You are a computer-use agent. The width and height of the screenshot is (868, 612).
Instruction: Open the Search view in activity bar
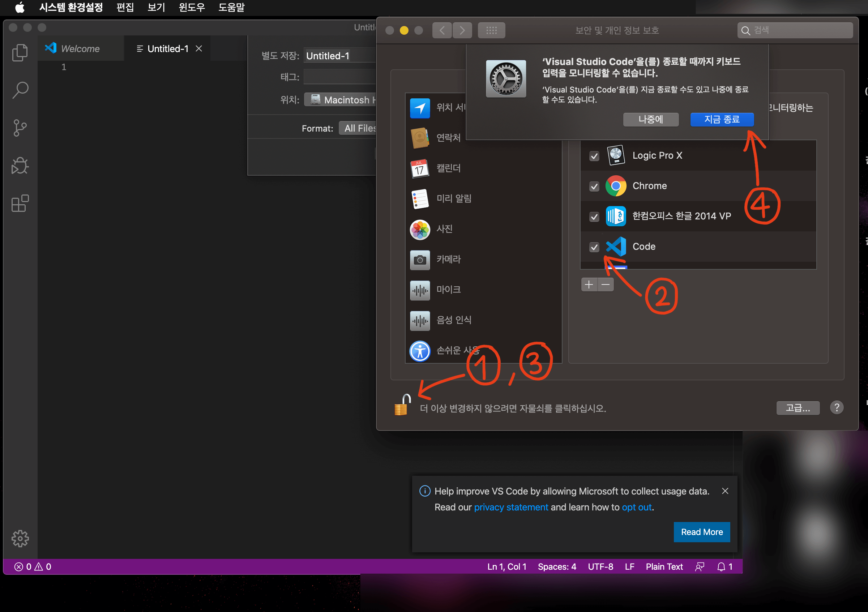coord(20,90)
